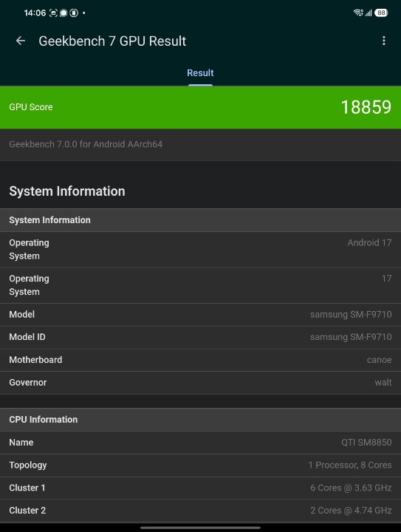401x532 pixels.
Task: Tap the canoe motherboard value
Action: pyautogui.click(x=380, y=360)
